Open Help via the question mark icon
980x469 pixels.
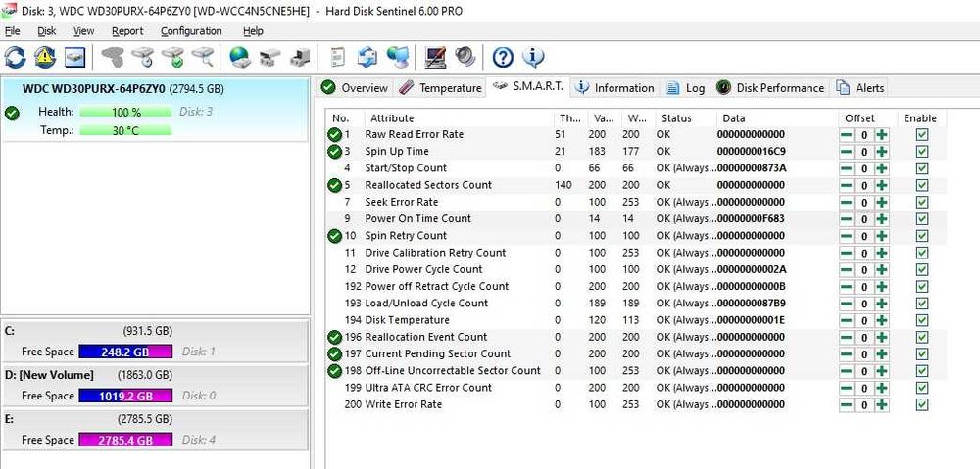[503, 57]
